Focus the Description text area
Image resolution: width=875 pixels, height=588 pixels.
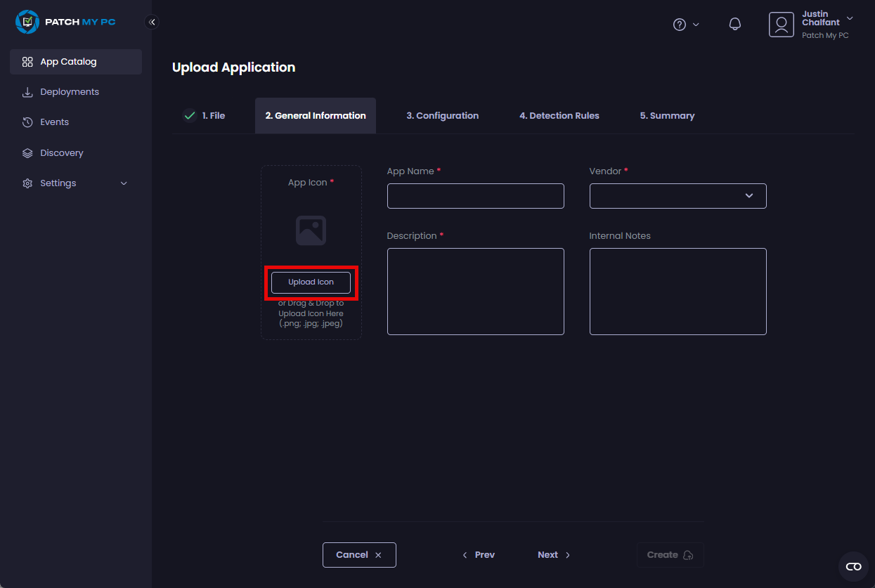475,292
